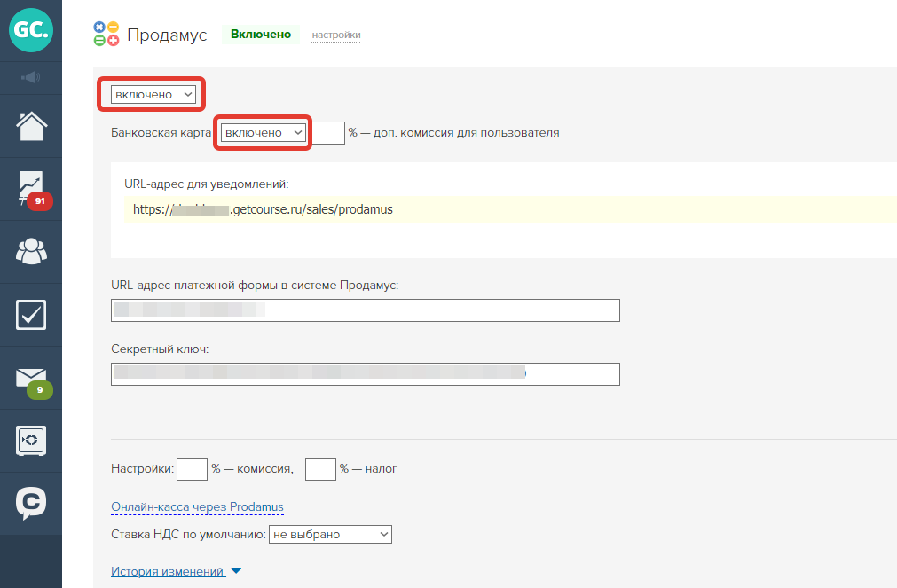Focus the Секретный ключ input field

365,374
